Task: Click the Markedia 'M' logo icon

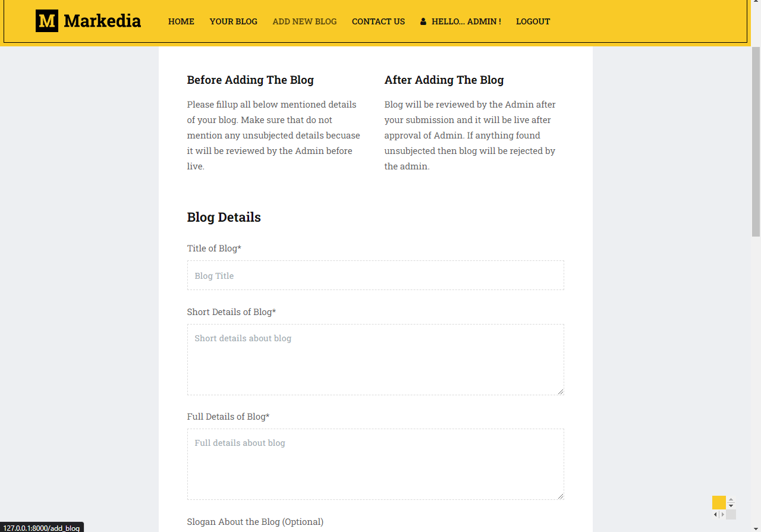Action: point(48,21)
